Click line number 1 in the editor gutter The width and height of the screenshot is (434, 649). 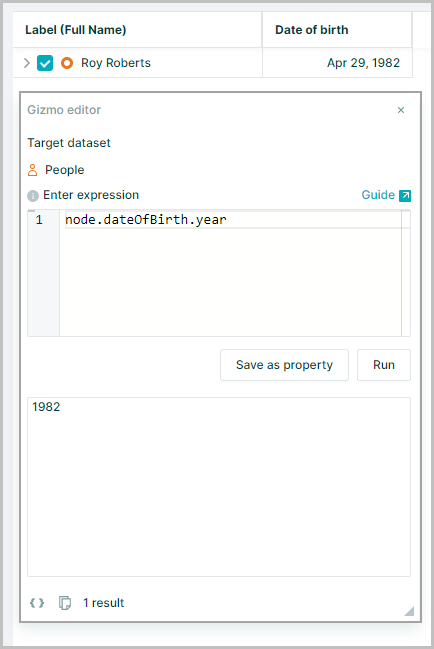point(39,219)
